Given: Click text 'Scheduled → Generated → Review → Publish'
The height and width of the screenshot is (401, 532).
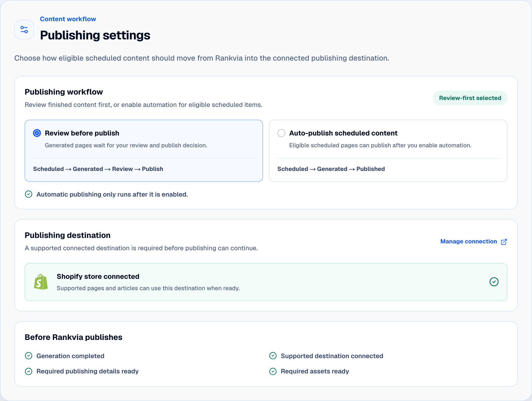Looking at the screenshot, I should click(x=98, y=169).
